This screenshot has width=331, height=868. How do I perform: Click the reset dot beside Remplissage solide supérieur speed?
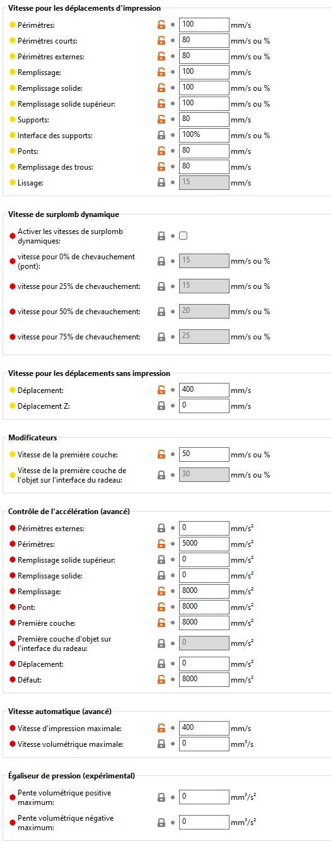click(x=173, y=104)
